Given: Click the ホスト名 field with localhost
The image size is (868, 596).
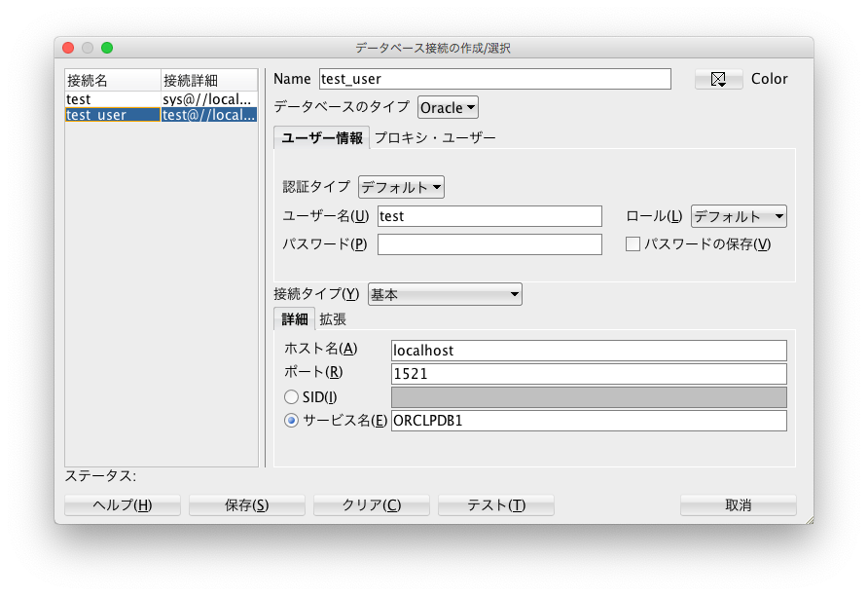Looking at the screenshot, I should pos(589,351).
